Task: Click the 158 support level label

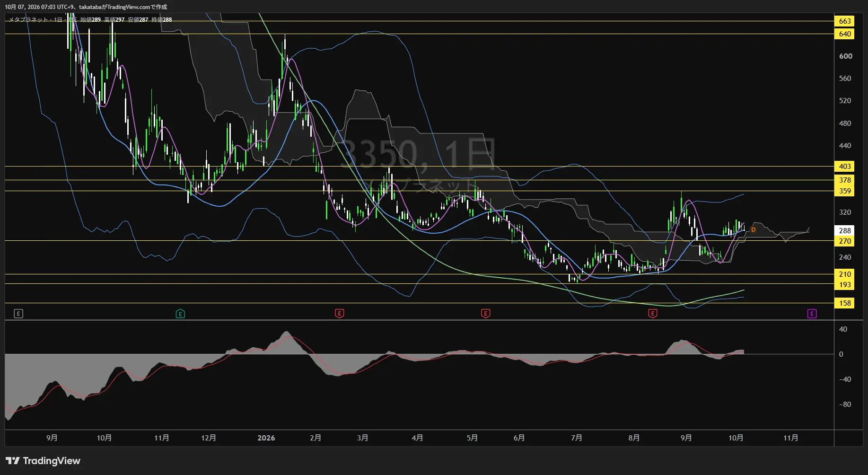Action: [845, 303]
